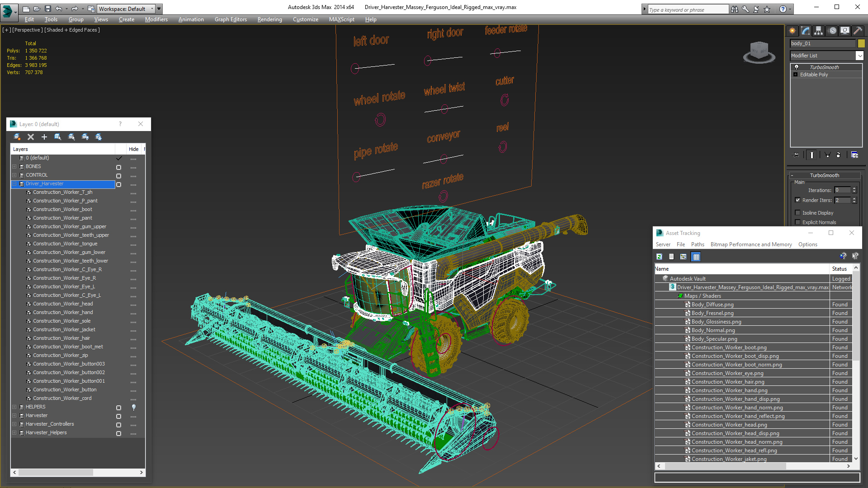The height and width of the screenshot is (488, 868).
Task: Expand the BONES layer tree node
Action: pyautogui.click(x=14, y=167)
